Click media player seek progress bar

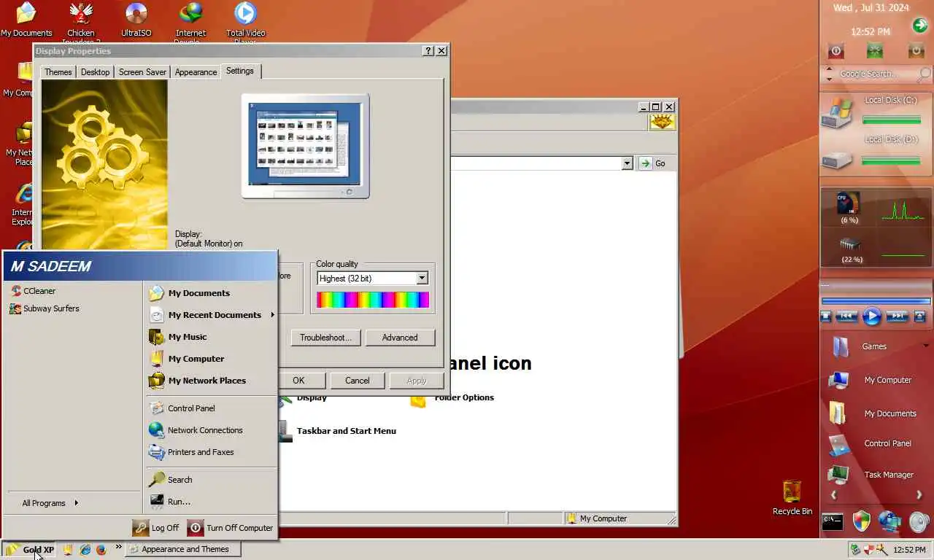tap(876, 300)
